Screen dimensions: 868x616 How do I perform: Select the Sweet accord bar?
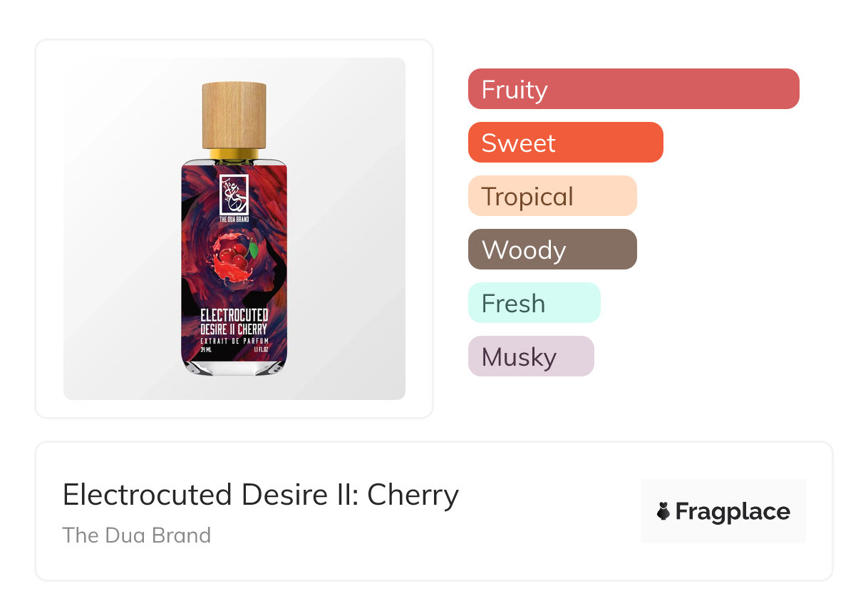[x=565, y=143]
